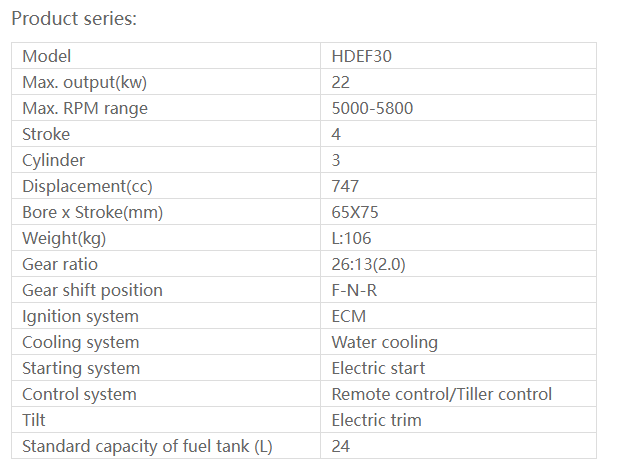Select the Electric start value cell
Viewport: 617px width, 473px height.
click(x=376, y=368)
